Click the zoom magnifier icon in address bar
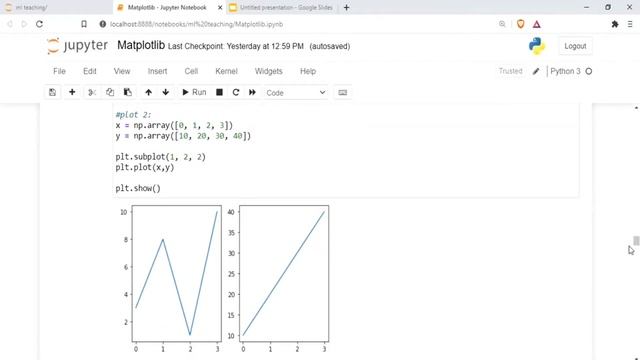 tap(502, 24)
